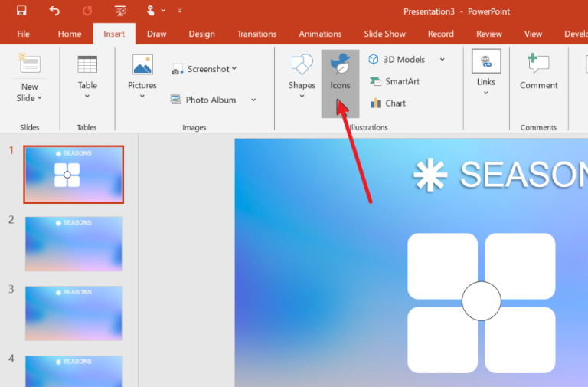Click the New Slide icon
This screenshot has width=588, height=387.
click(x=30, y=63)
